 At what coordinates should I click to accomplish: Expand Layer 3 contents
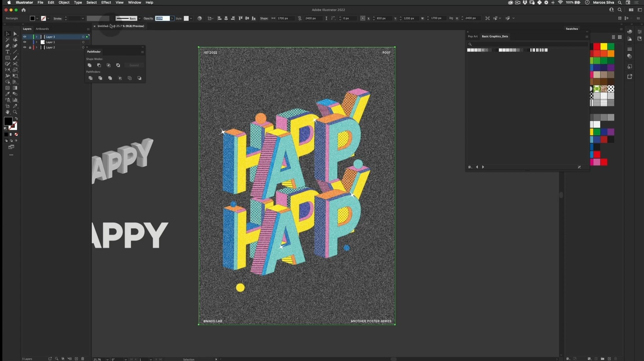pos(36,37)
